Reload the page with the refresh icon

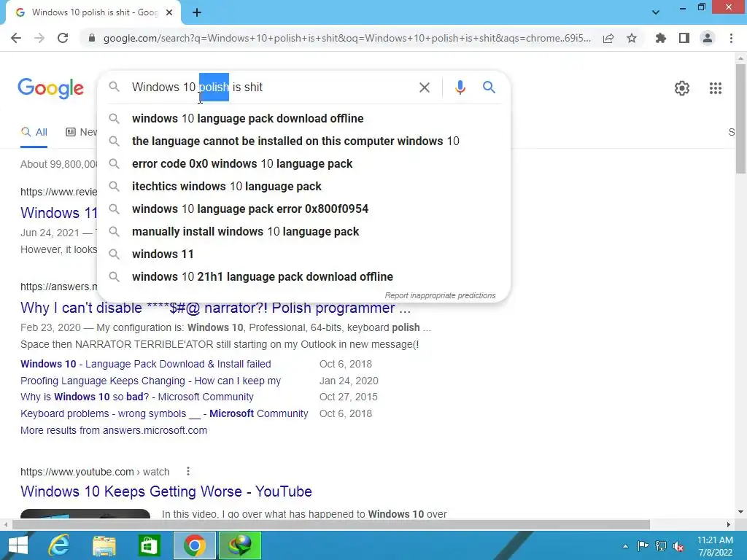(x=63, y=38)
